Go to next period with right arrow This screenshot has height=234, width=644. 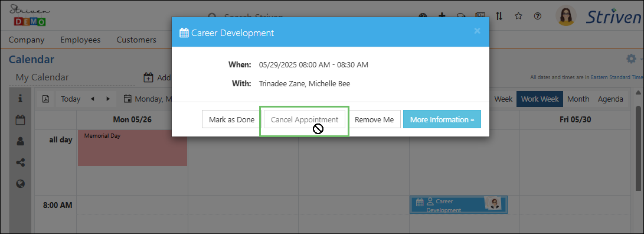[108, 99]
